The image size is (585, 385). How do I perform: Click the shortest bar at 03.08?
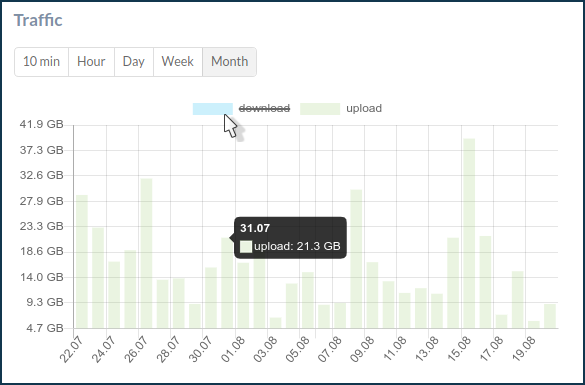(275, 323)
